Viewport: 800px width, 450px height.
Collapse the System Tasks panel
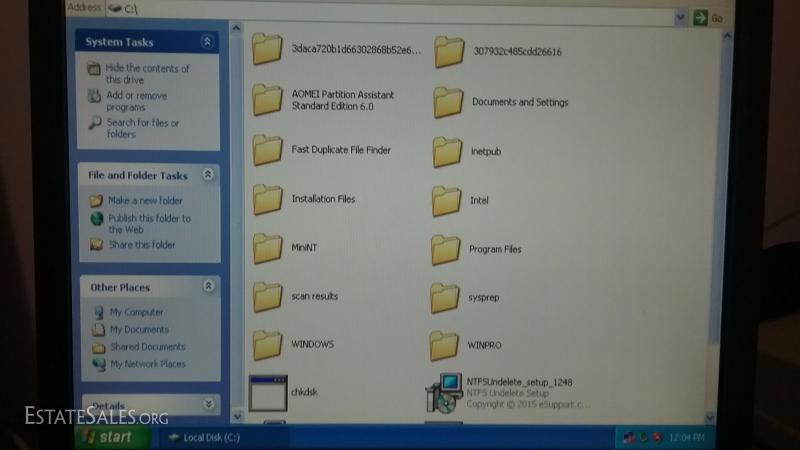pyautogui.click(x=207, y=41)
